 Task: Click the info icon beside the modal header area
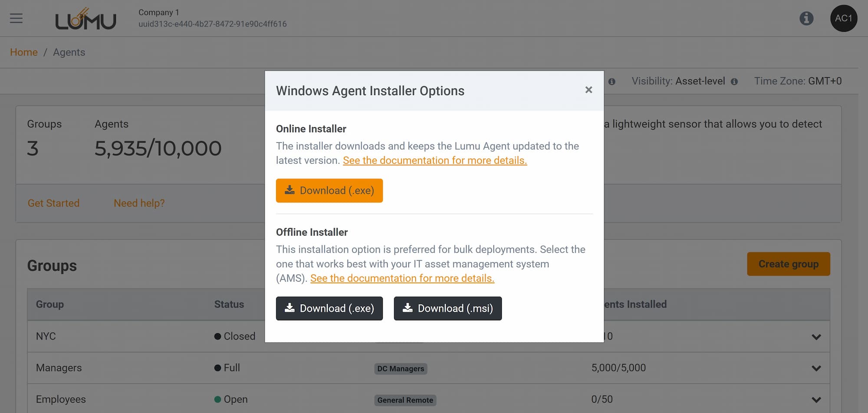[x=612, y=81]
